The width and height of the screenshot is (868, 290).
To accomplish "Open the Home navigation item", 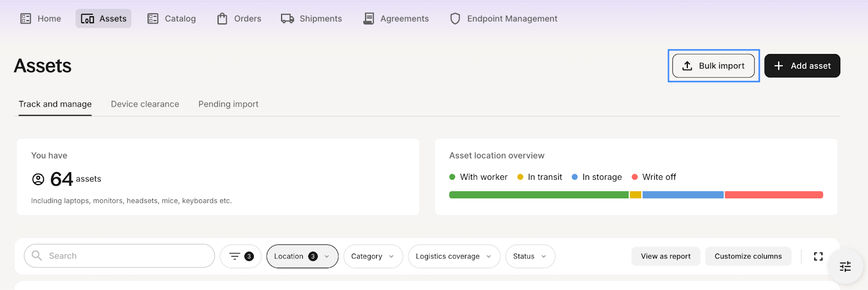I will [41, 18].
